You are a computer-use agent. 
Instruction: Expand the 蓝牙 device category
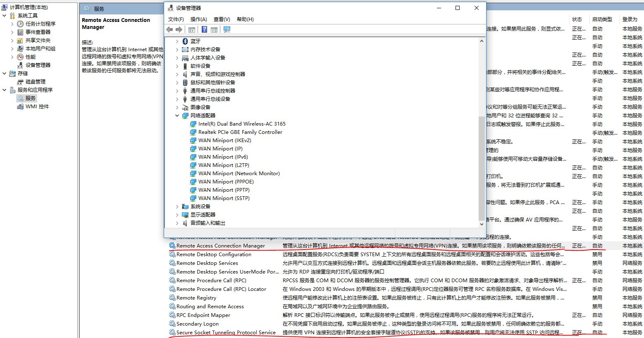click(177, 41)
